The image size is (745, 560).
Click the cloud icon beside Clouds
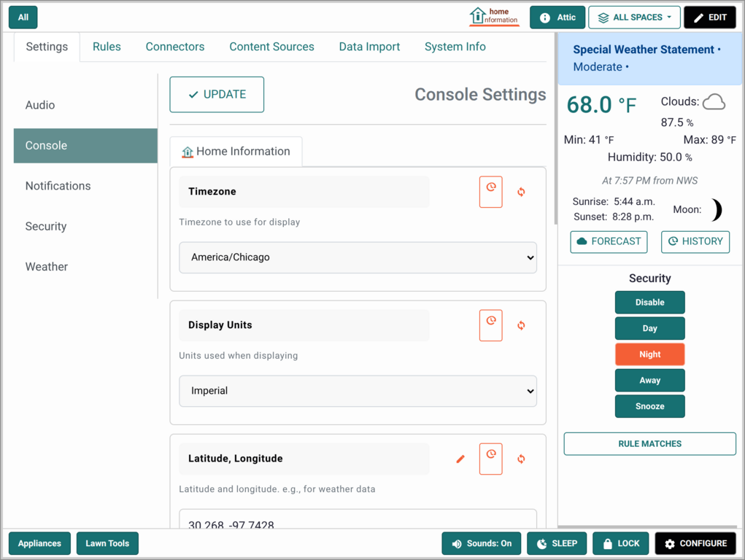(714, 101)
